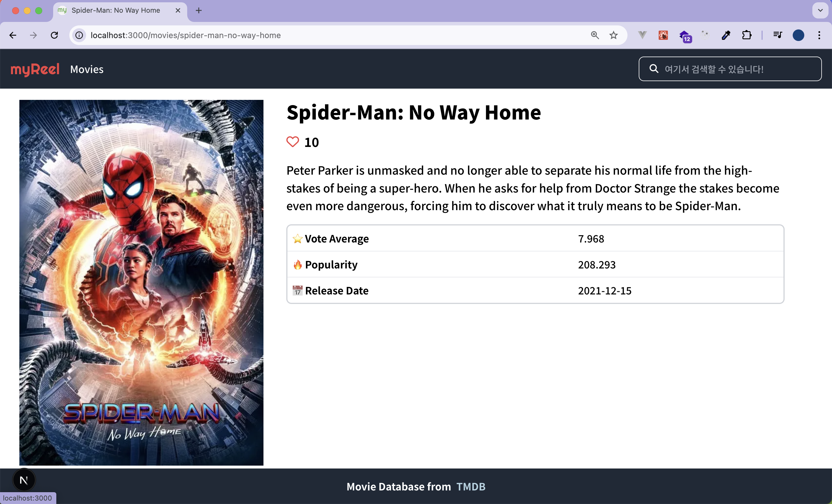Click the Vote Average label
The width and height of the screenshot is (832, 504).
coord(337,238)
